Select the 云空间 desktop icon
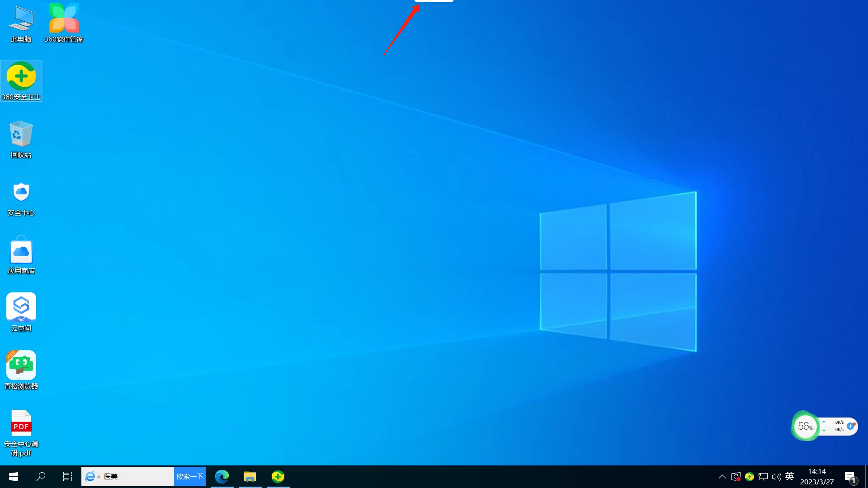Viewport: 868px width, 488px height. point(21,308)
